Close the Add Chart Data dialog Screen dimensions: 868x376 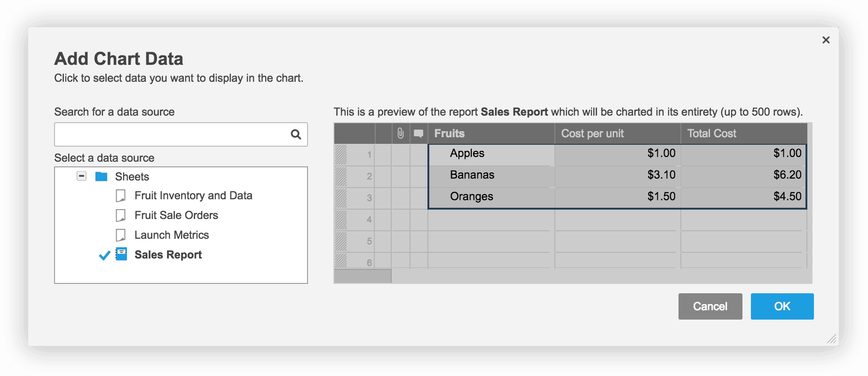(826, 40)
